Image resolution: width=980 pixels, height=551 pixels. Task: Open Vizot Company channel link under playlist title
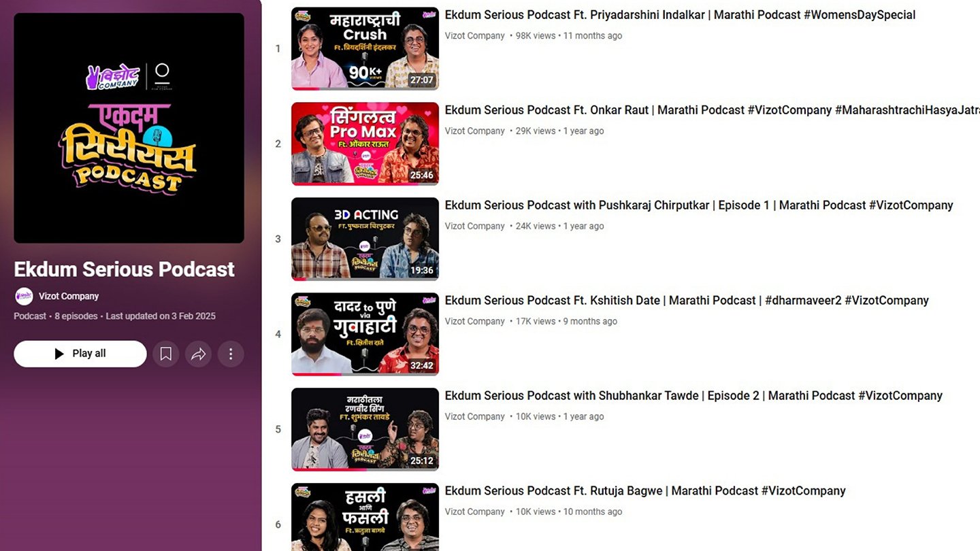pyautogui.click(x=69, y=296)
